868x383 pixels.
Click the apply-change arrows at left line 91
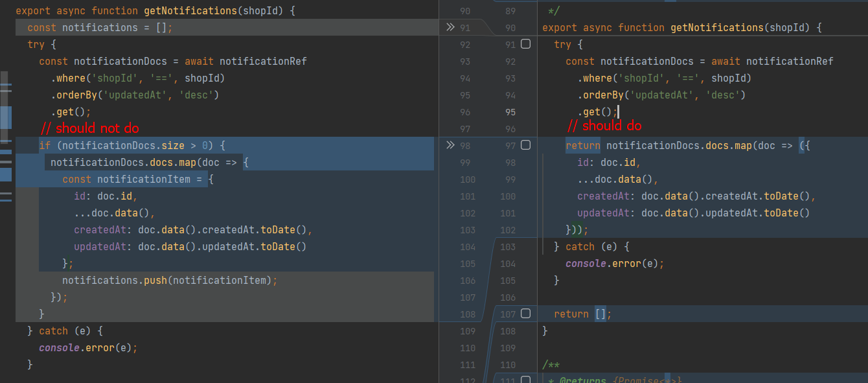[451, 27]
